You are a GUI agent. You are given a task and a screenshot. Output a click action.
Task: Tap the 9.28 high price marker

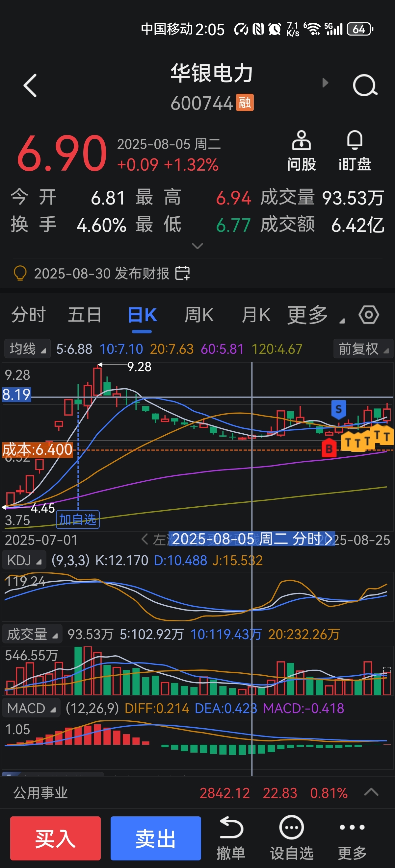pos(139,367)
